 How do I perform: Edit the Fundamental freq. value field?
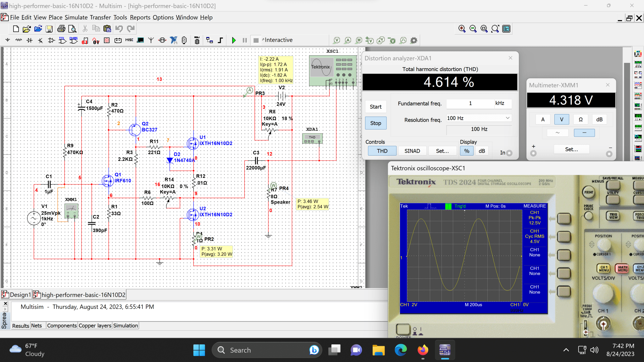pyautogui.click(x=470, y=103)
